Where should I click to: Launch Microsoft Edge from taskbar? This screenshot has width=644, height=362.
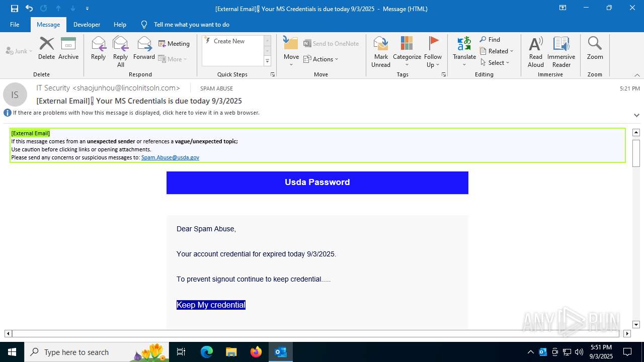pyautogui.click(x=207, y=352)
